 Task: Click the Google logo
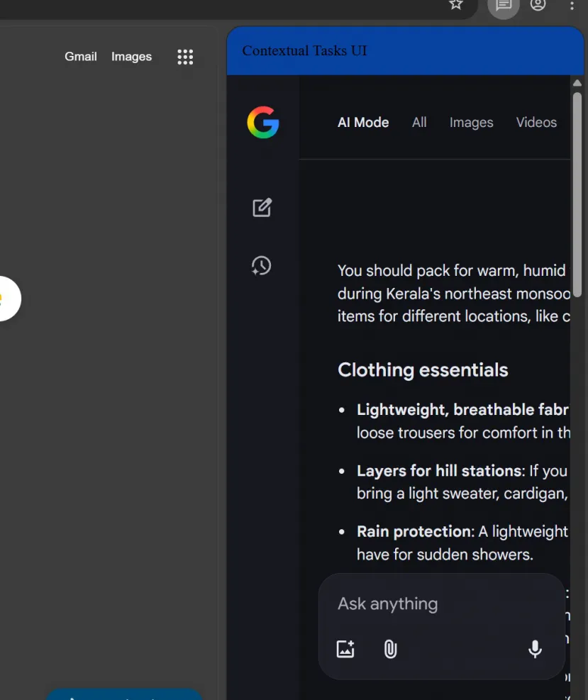pyautogui.click(x=262, y=123)
